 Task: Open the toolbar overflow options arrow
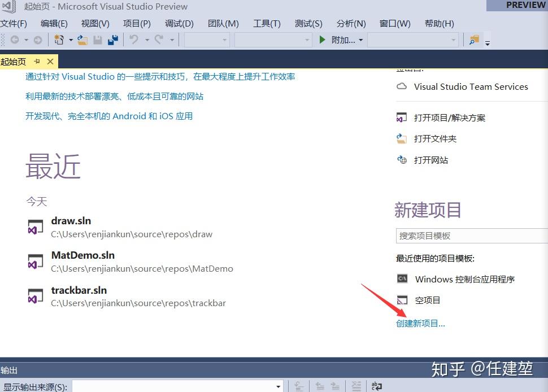click(x=488, y=43)
